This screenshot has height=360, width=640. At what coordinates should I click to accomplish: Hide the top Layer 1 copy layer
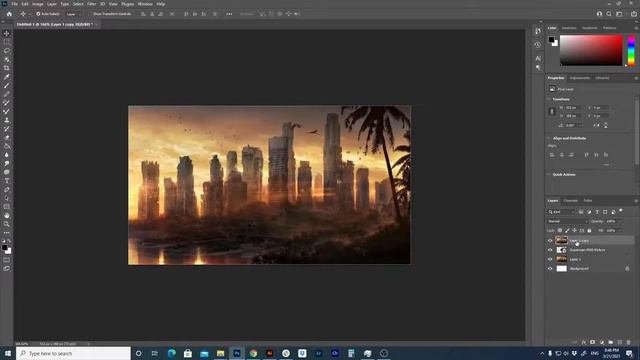click(x=550, y=241)
